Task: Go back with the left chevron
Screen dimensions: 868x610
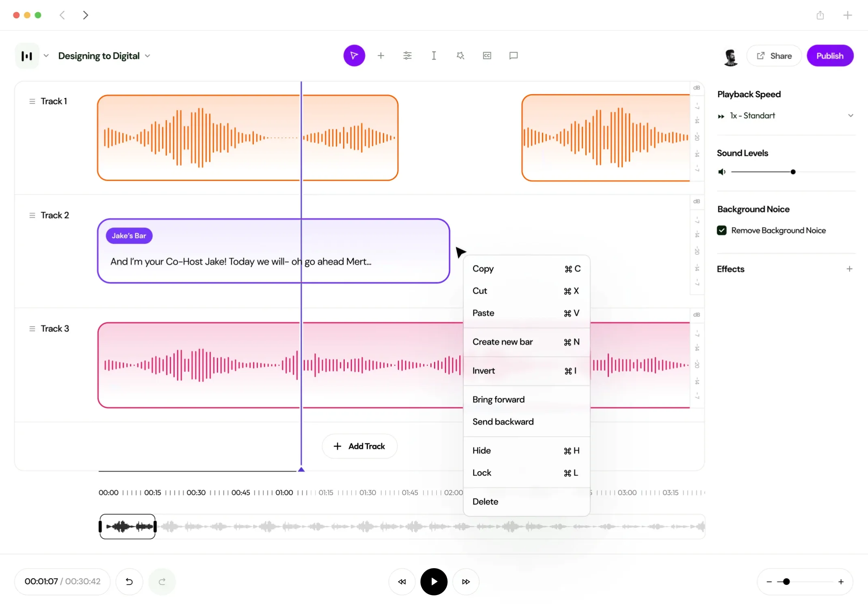Action: [62, 15]
